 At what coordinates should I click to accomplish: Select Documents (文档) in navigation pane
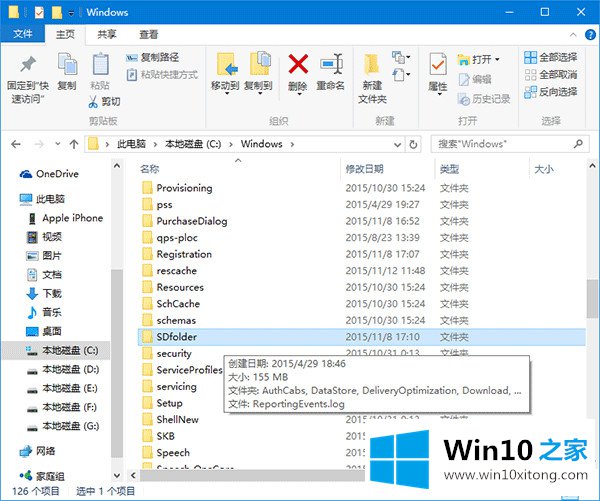[x=44, y=274]
